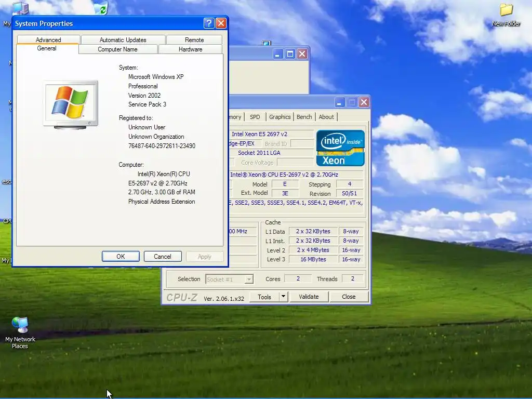Close the System Properties dialog with X
The height and width of the screenshot is (399, 532).
221,23
